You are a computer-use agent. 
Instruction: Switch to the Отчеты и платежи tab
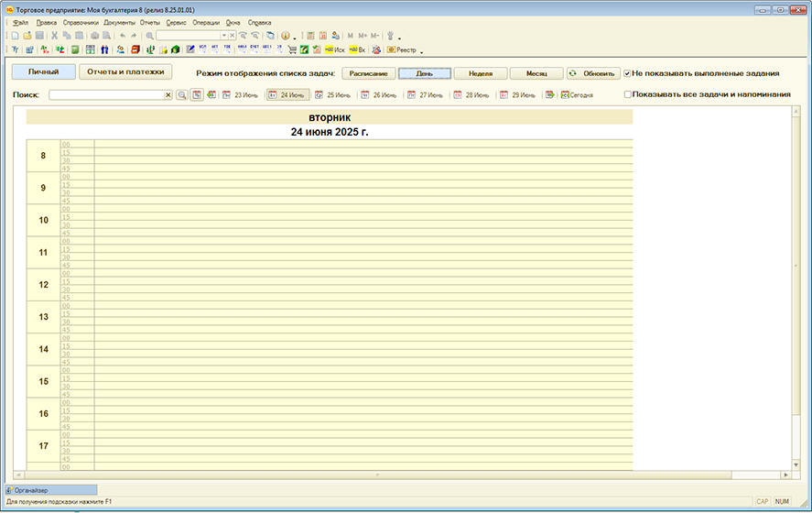pos(125,71)
